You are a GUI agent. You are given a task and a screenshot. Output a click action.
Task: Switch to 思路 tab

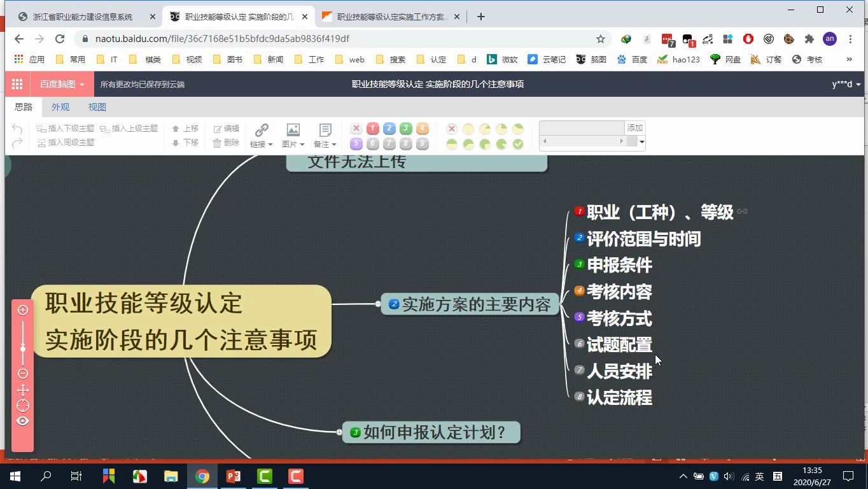click(x=24, y=107)
